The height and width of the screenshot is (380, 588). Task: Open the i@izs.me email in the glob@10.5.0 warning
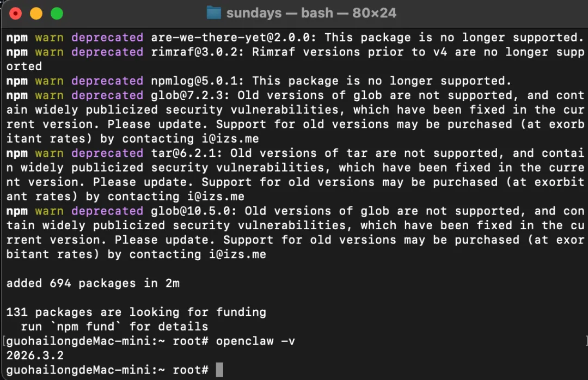[237, 254]
